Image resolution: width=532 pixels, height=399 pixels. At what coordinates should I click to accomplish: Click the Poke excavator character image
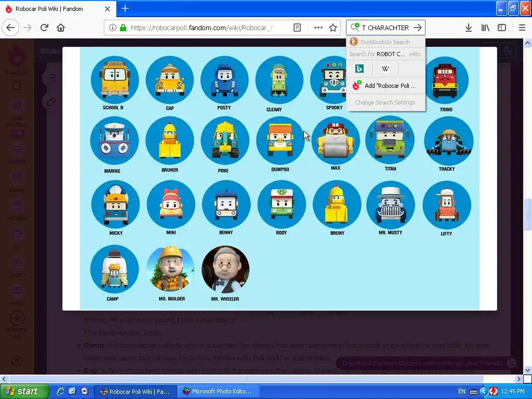click(224, 140)
